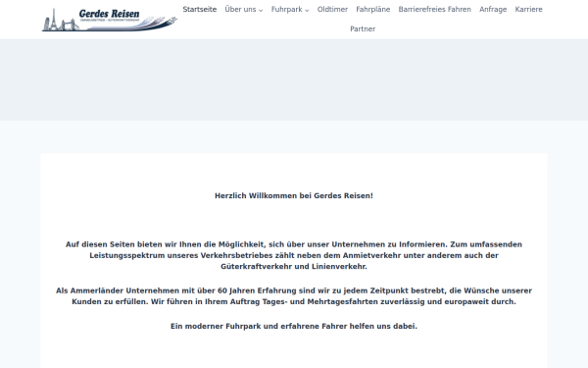This screenshot has height=368, width=588.
Task: Open the Partner menu link
Action: (363, 28)
